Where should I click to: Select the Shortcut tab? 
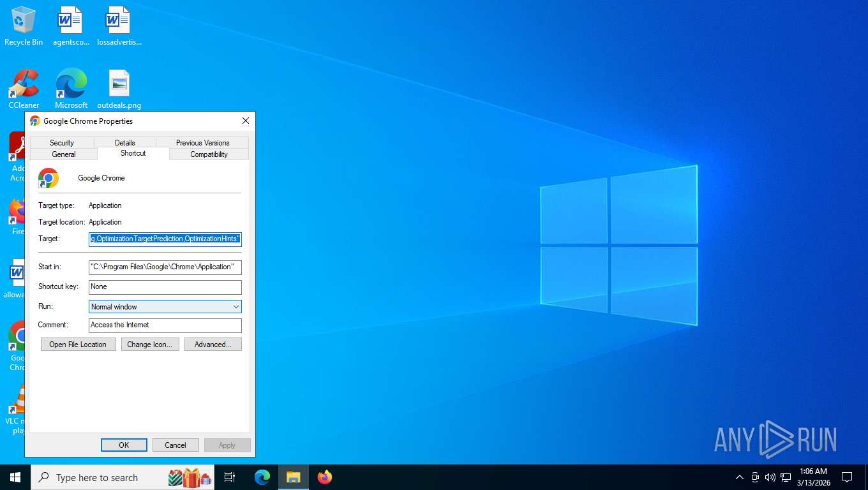point(133,153)
